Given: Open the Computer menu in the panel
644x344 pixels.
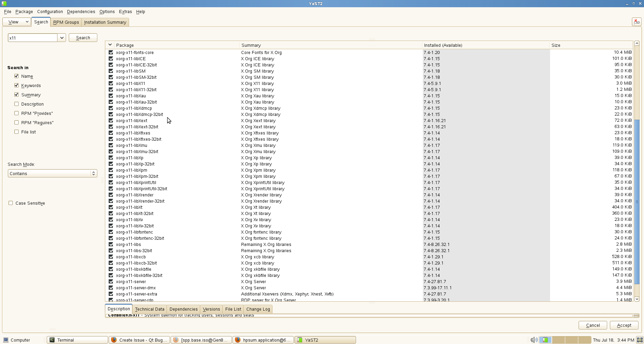Looking at the screenshot, I should 17,340.
